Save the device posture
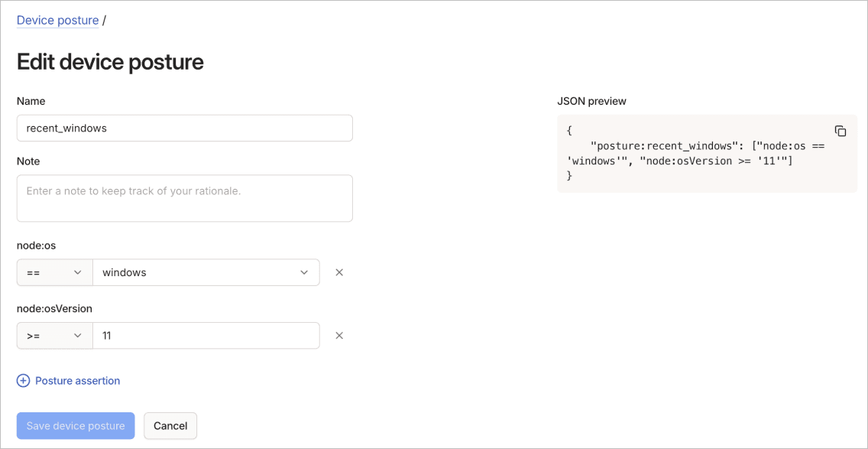 pos(75,425)
